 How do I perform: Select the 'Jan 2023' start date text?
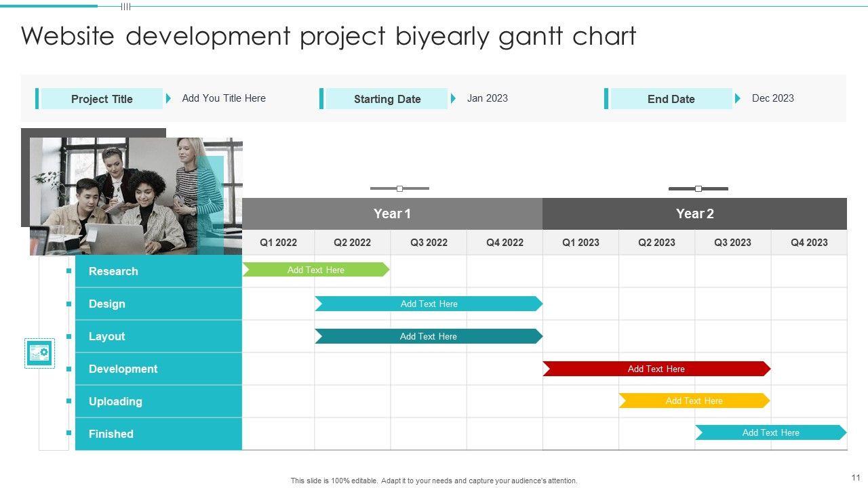[x=488, y=98]
